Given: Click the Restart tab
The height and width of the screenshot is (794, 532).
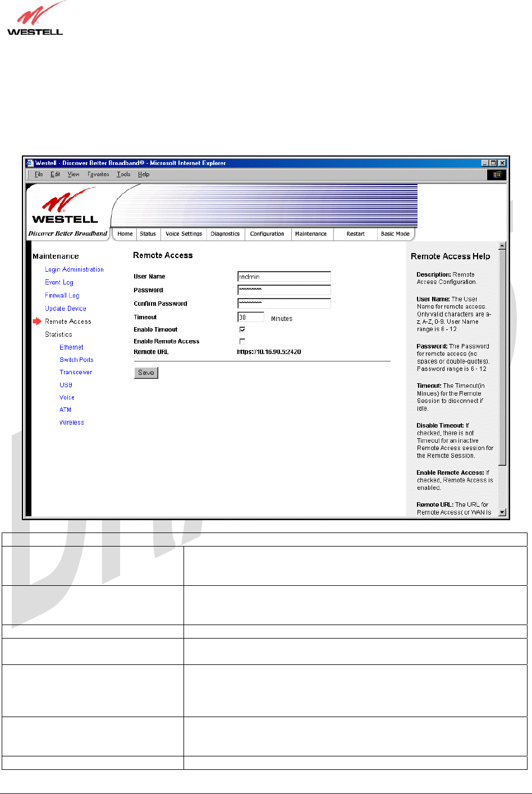Looking at the screenshot, I should click(x=355, y=234).
